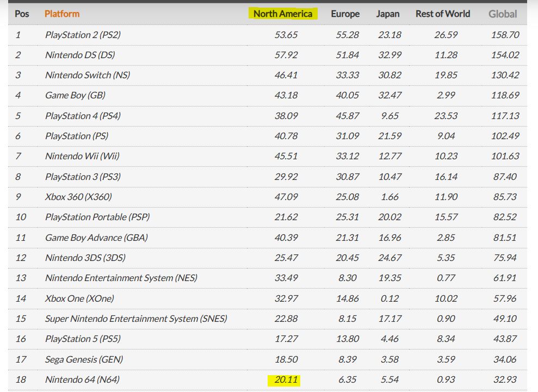Select PSP global total 82.52
The height and width of the screenshot is (392, 538).
505,217
